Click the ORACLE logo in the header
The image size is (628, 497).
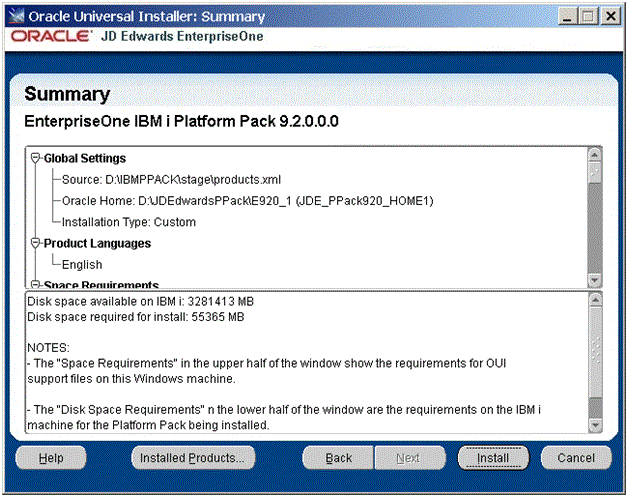[51, 36]
